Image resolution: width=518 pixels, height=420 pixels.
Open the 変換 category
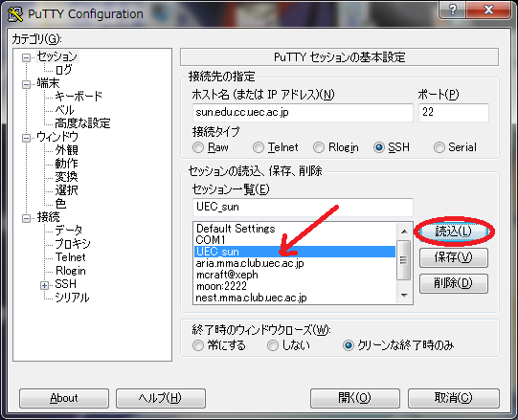pos(66,177)
